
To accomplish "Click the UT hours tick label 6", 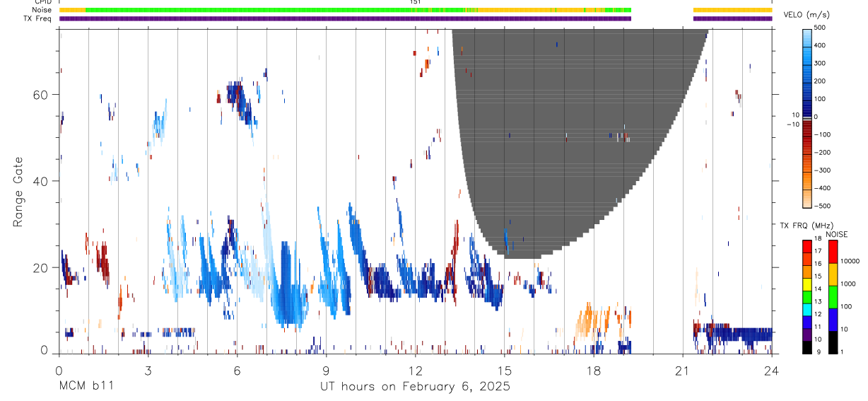I will [x=237, y=370].
